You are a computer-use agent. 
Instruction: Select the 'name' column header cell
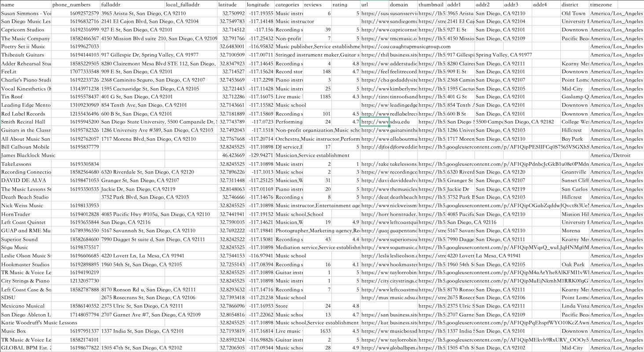[26, 4]
